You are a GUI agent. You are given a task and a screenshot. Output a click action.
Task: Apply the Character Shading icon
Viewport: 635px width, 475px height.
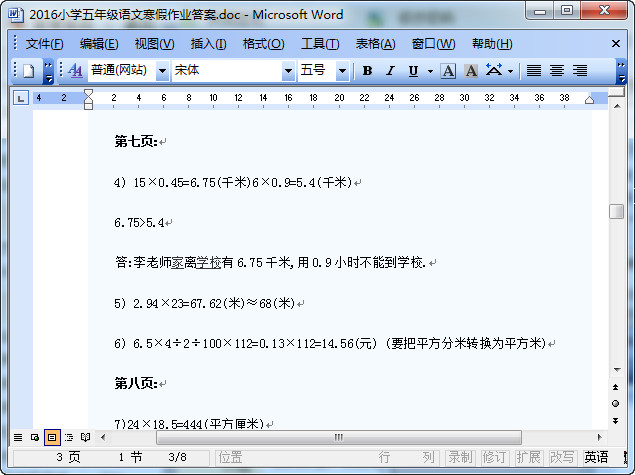pos(470,71)
